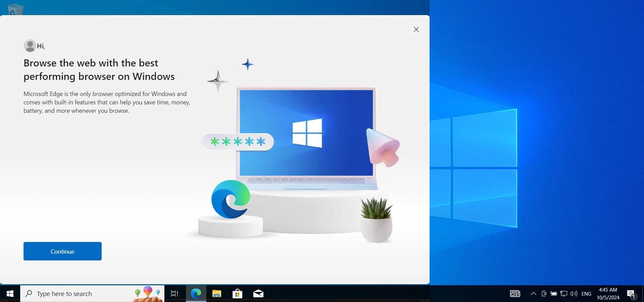Click the Continue button
This screenshot has height=302, width=644.
[62, 251]
